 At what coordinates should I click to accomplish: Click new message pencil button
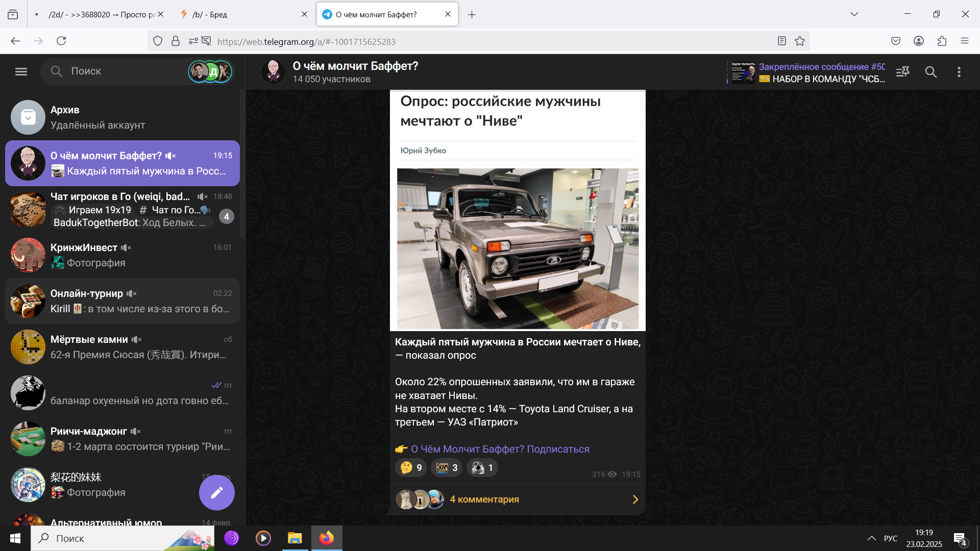pos(217,492)
